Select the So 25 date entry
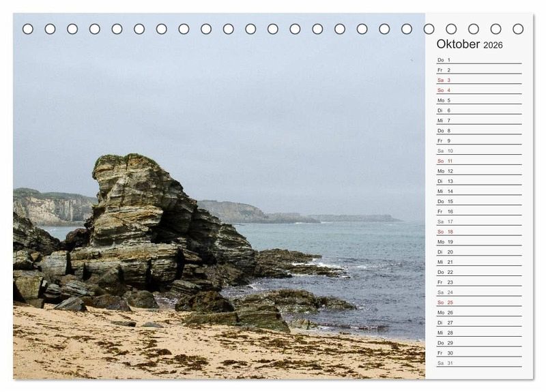 [x=478, y=302]
